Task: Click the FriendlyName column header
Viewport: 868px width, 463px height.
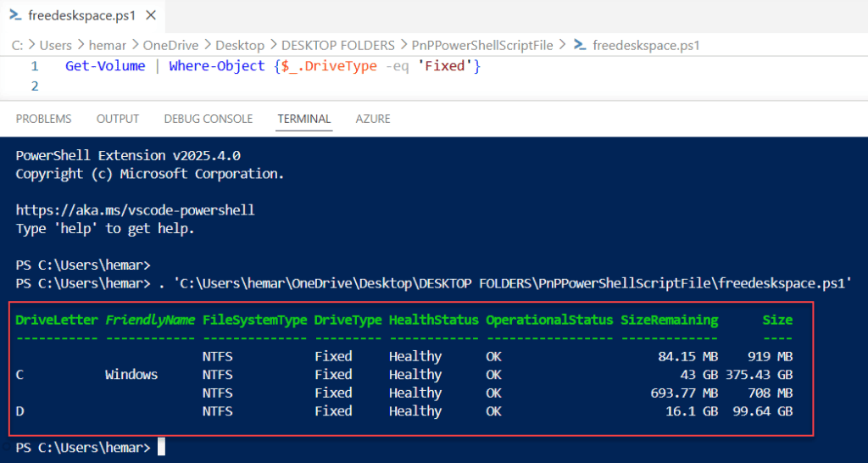Action: click(x=150, y=320)
